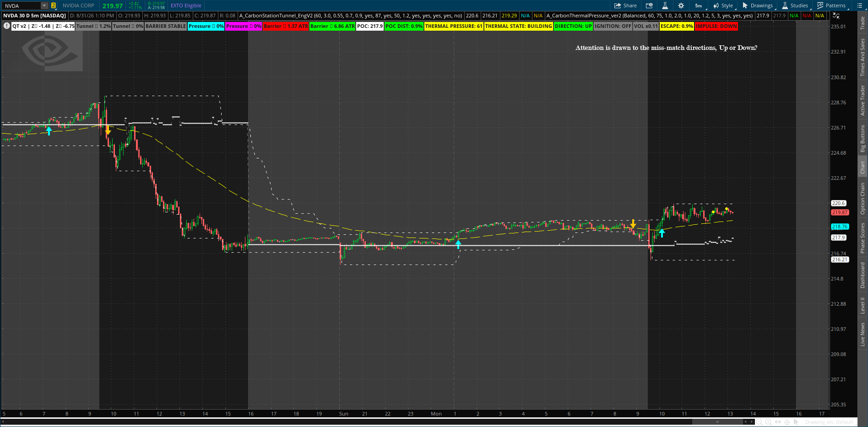The image size is (868, 427).
Task: Click the IGNITION: OFF label
Action: (613, 26)
